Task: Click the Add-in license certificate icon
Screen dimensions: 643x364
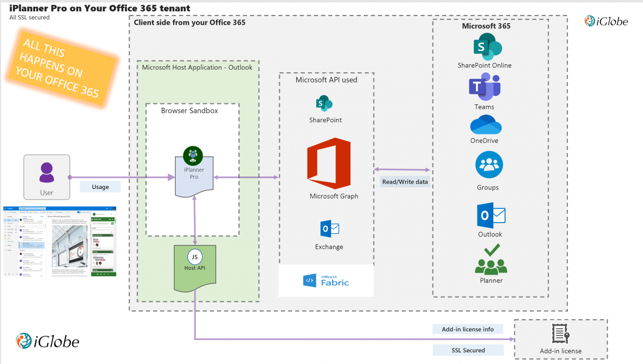Action: tap(560, 334)
